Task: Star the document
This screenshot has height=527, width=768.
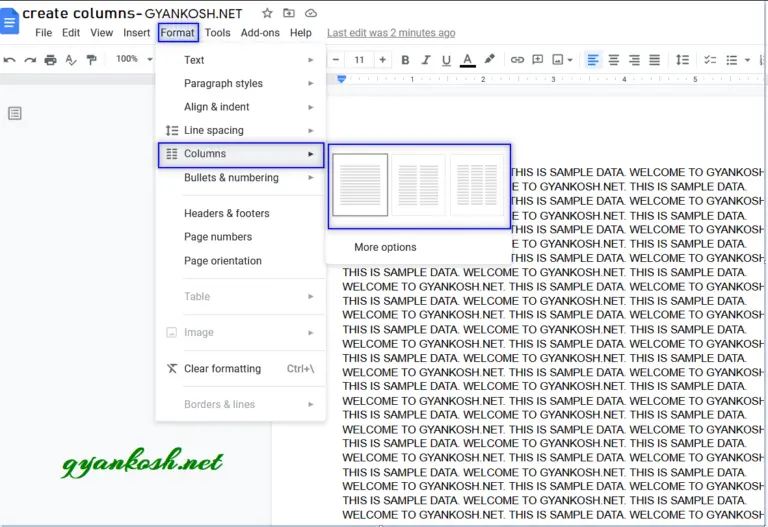Action: click(267, 13)
